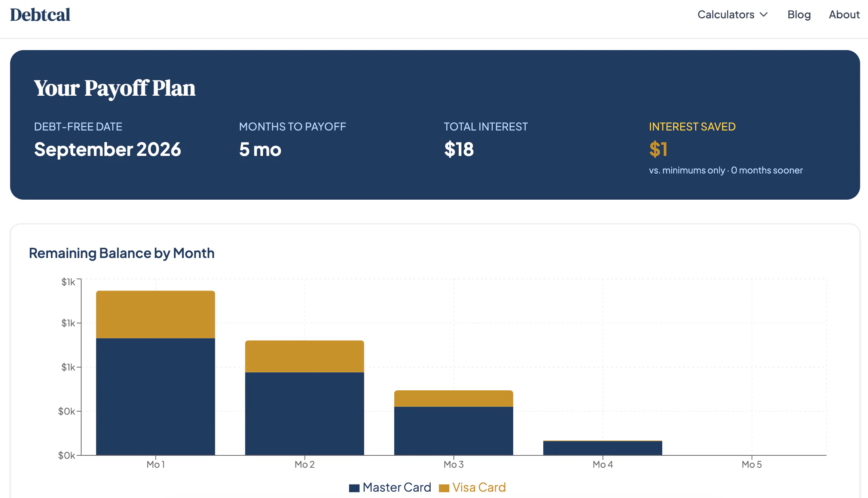Click the Master Card legend square
Screen dimensions: 868x498
point(354,488)
